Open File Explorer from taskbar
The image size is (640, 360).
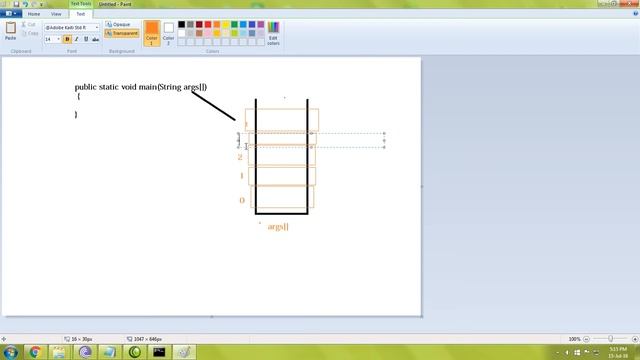(x=60, y=352)
